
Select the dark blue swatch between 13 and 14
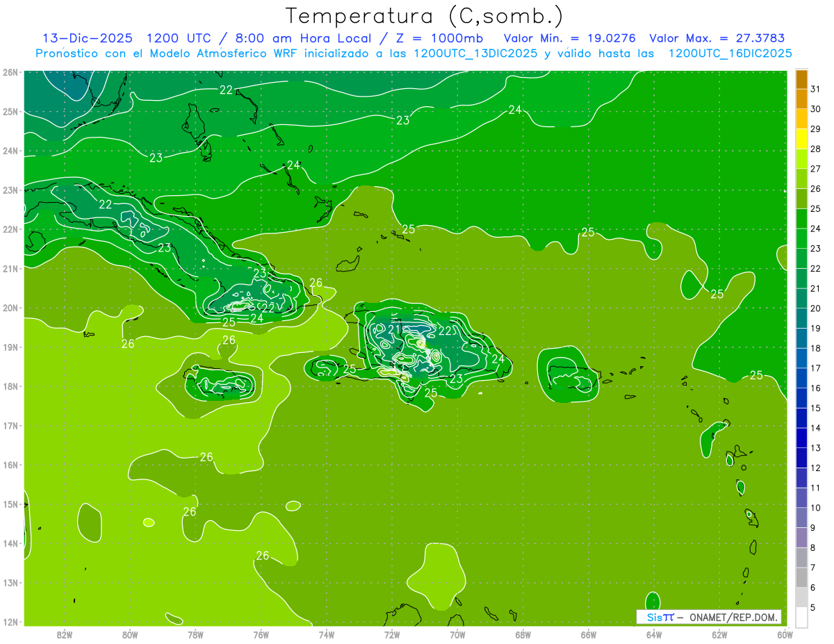[x=801, y=438]
